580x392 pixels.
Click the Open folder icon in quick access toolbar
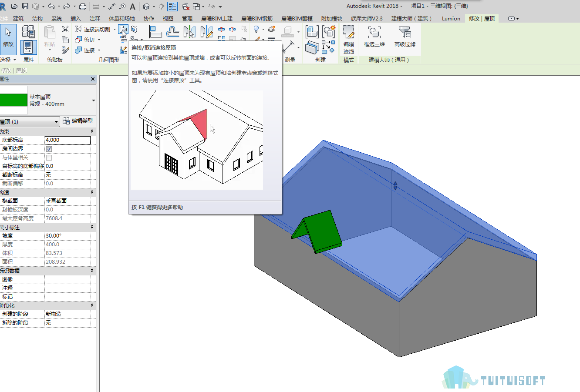tap(15, 6)
